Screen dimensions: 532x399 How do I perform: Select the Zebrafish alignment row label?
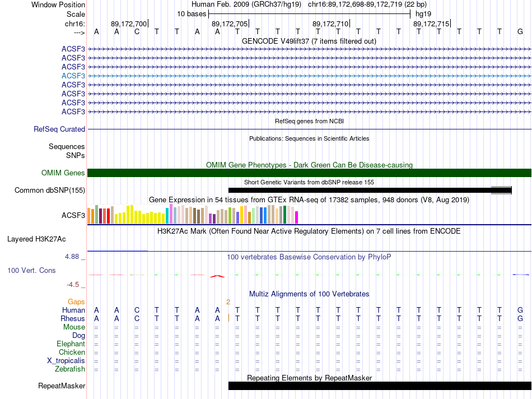coord(70,369)
